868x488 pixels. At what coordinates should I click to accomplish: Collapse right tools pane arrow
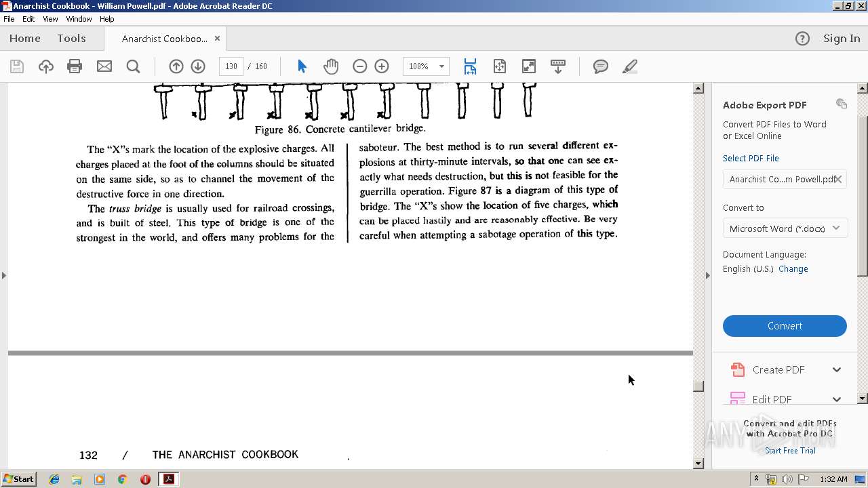[x=707, y=275]
